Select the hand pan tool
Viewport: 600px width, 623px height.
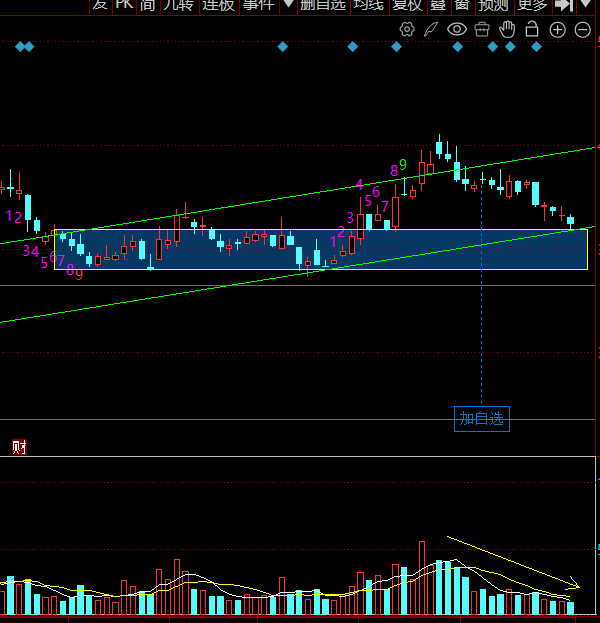click(x=507, y=29)
